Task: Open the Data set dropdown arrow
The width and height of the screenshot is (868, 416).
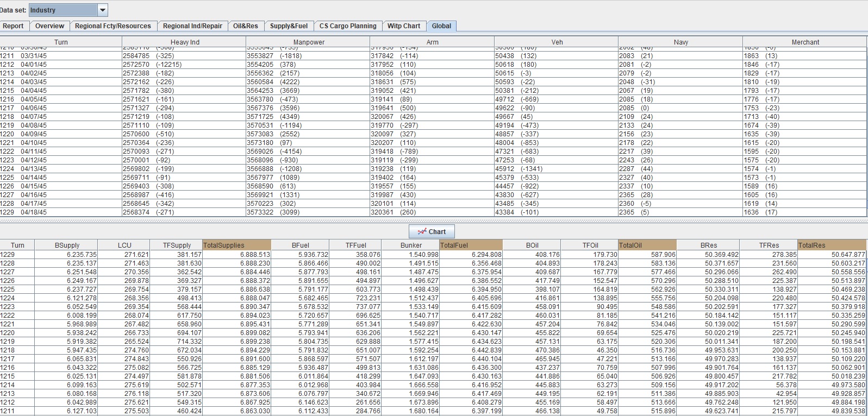Action: [103, 10]
